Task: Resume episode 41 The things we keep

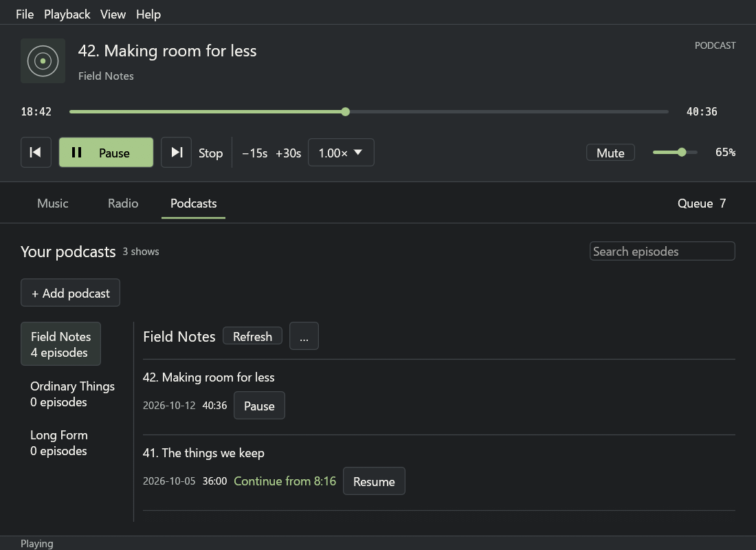Action: [374, 481]
